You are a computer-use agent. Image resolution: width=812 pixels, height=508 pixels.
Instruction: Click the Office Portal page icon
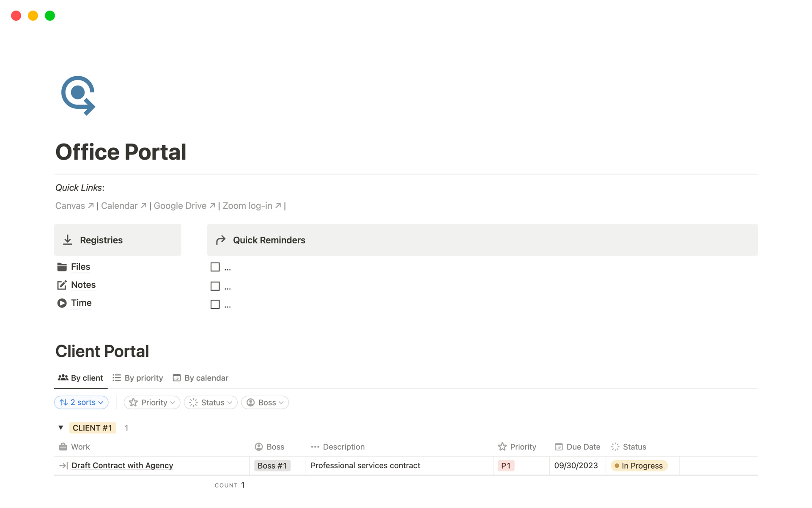click(x=78, y=95)
